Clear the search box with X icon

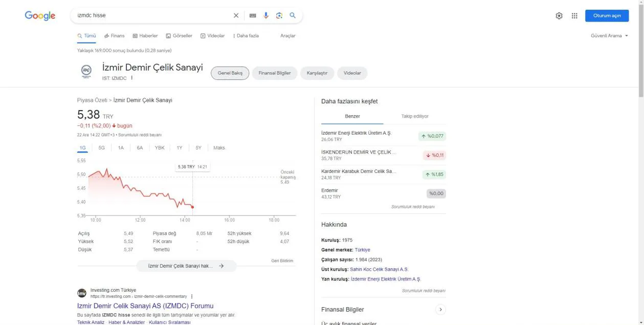coord(236,15)
